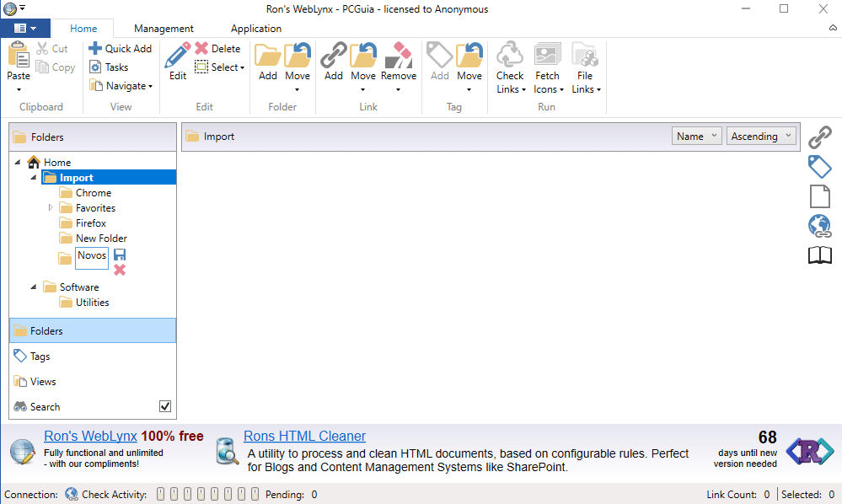Image resolution: width=842 pixels, height=504 pixels.
Task: Open the Rons HTML Cleaner link
Action: [x=304, y=436]
